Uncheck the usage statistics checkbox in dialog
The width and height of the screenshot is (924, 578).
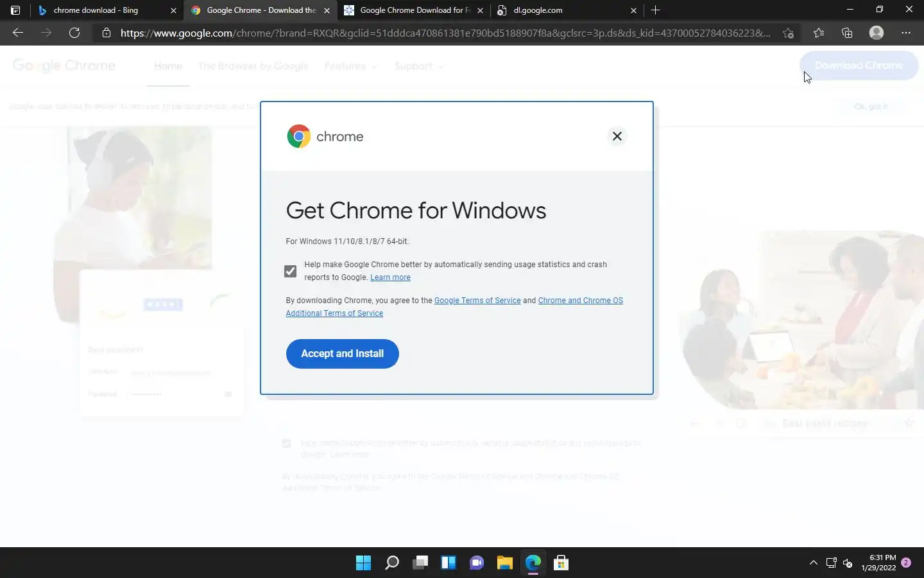click(x=291, y=271)
